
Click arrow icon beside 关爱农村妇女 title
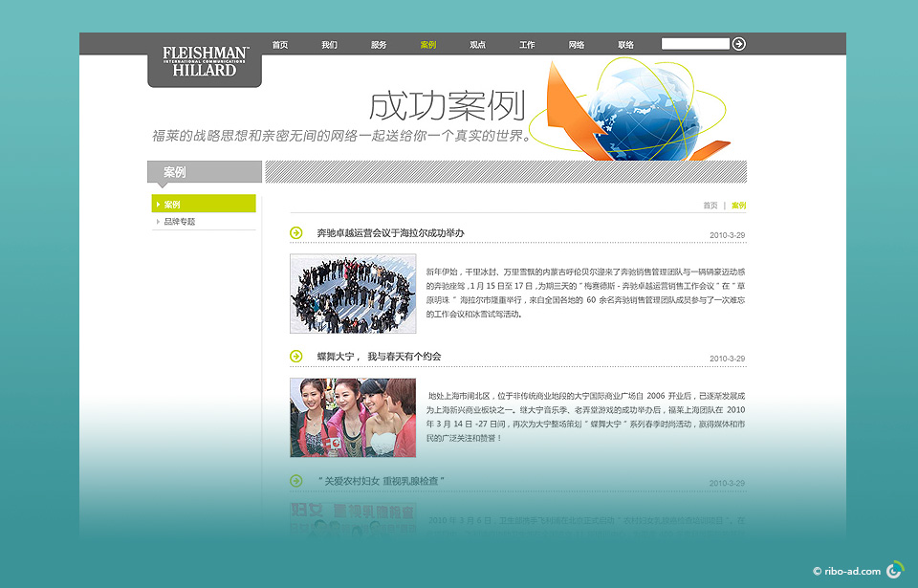pyautogui.click(x=296, y=481)
